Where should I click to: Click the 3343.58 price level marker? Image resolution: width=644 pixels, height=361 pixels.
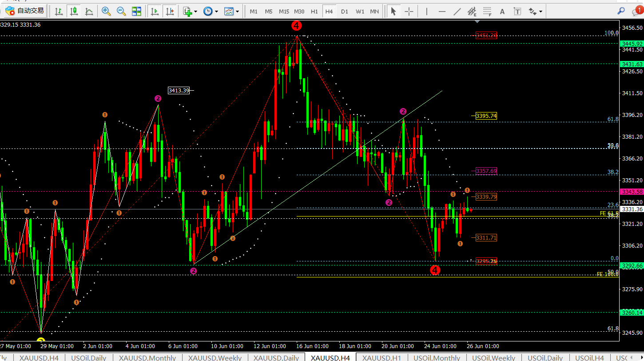tap(632, 192)
